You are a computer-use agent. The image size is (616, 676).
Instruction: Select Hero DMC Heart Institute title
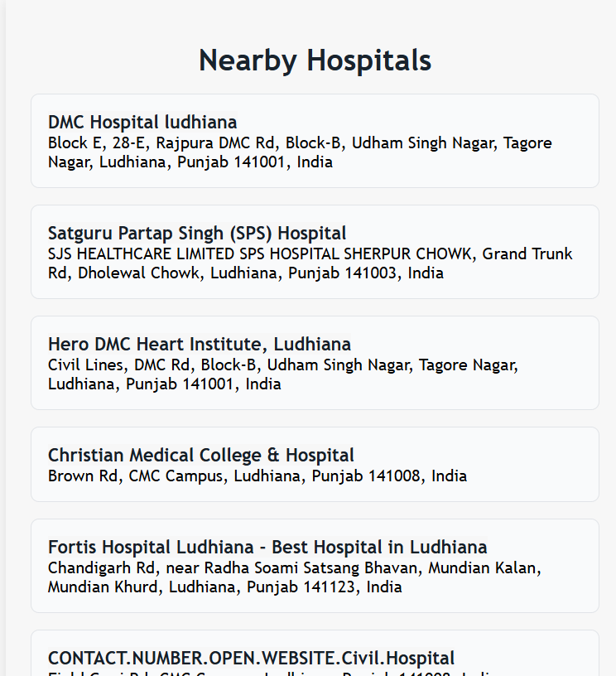[200, 345]
